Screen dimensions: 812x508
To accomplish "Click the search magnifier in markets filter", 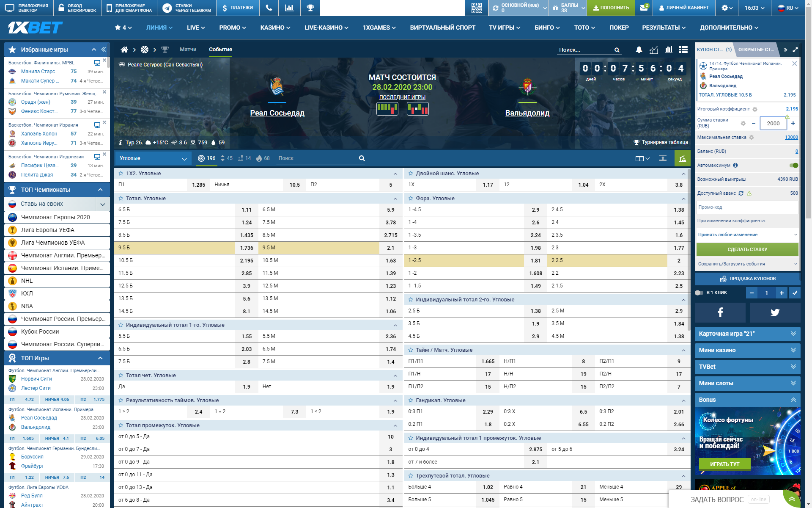I will (362, 158).
